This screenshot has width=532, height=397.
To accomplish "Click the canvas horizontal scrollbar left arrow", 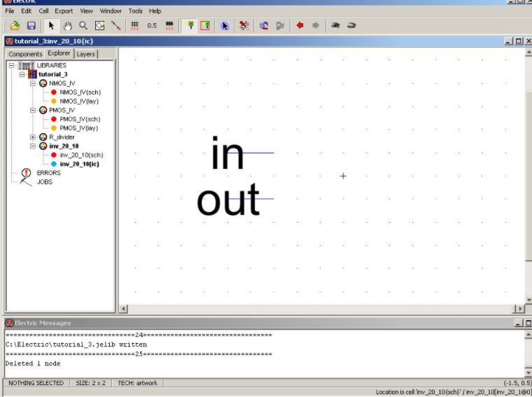I will [x=124, y=308].
